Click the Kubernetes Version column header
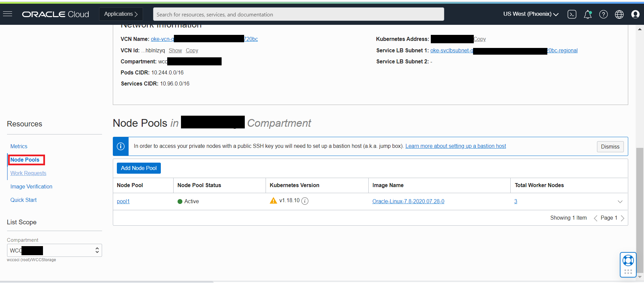The image size is (644, 283). (294, 185)
